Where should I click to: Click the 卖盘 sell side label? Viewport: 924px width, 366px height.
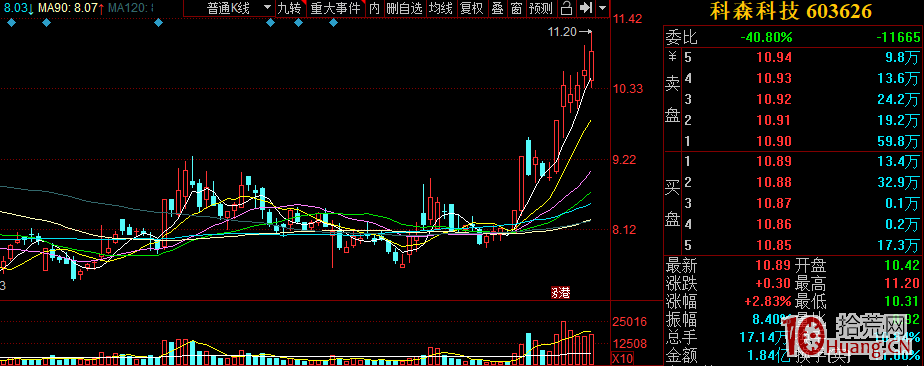pyautogui.click(x=673, y=100)
